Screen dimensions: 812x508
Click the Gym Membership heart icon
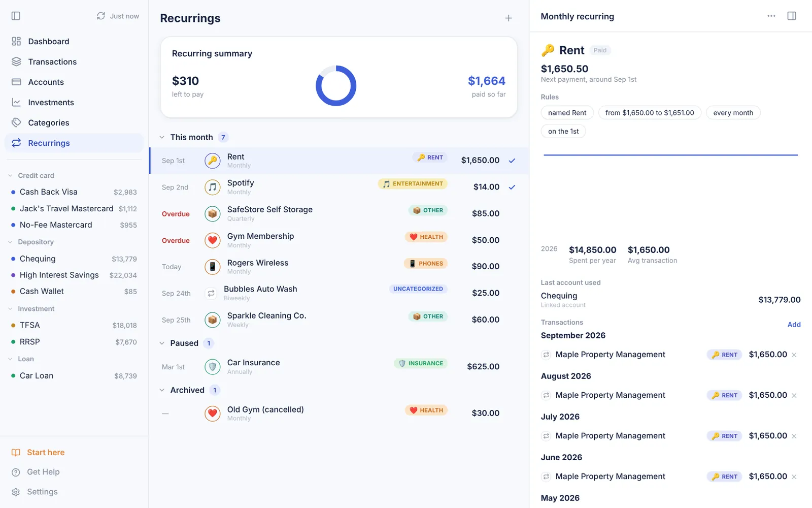click(x=213, y=240)
